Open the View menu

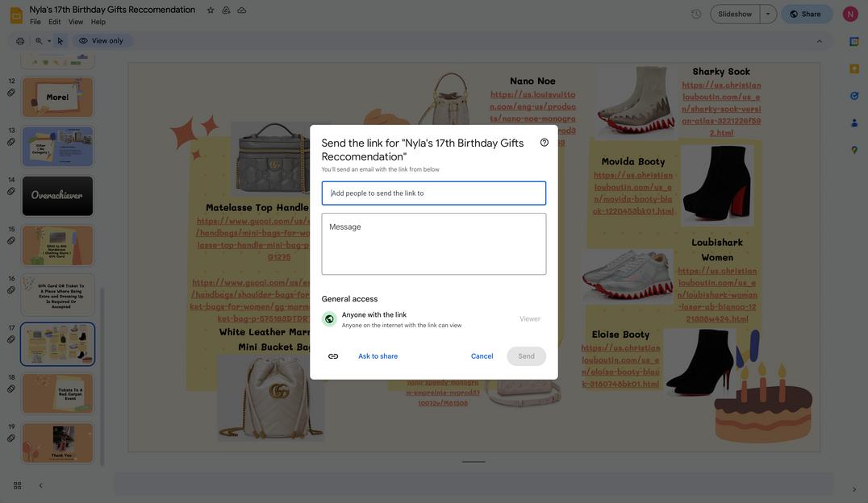click(x=76, y=22)
